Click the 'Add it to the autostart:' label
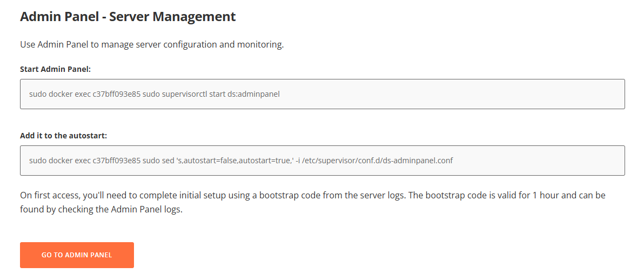644x280 pixels. [x=63, y=136]
